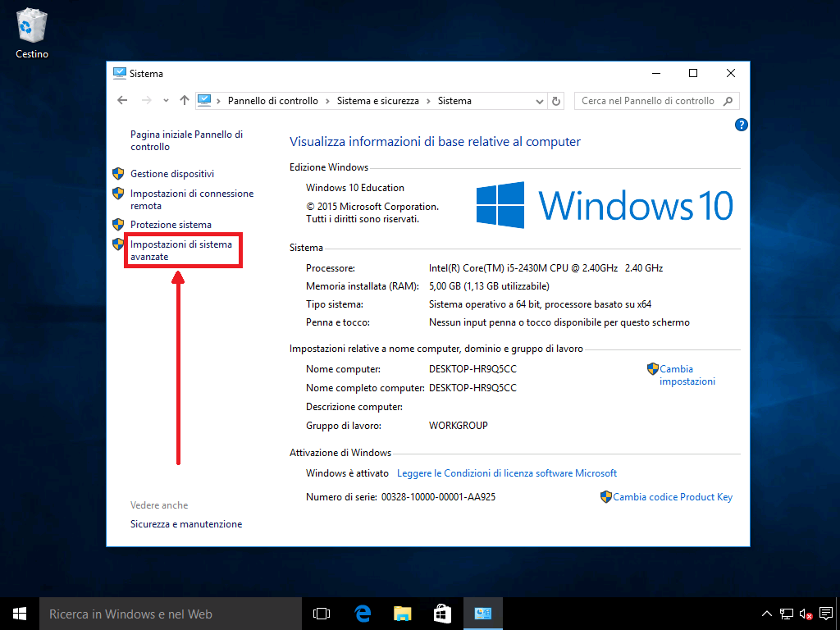Click shield icon beside Cambia codice Product Key

point(606,496)
